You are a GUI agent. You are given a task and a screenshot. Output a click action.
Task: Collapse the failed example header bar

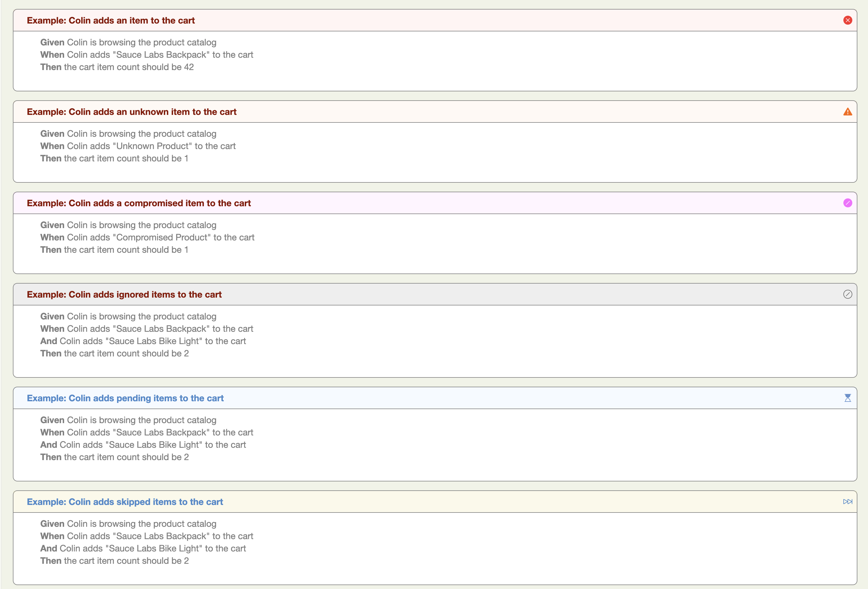click(x=486, y=20)
